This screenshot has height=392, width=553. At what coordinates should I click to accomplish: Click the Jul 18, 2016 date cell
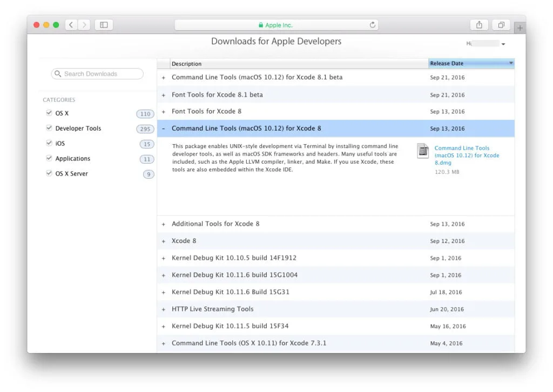(x=446, y=292)
